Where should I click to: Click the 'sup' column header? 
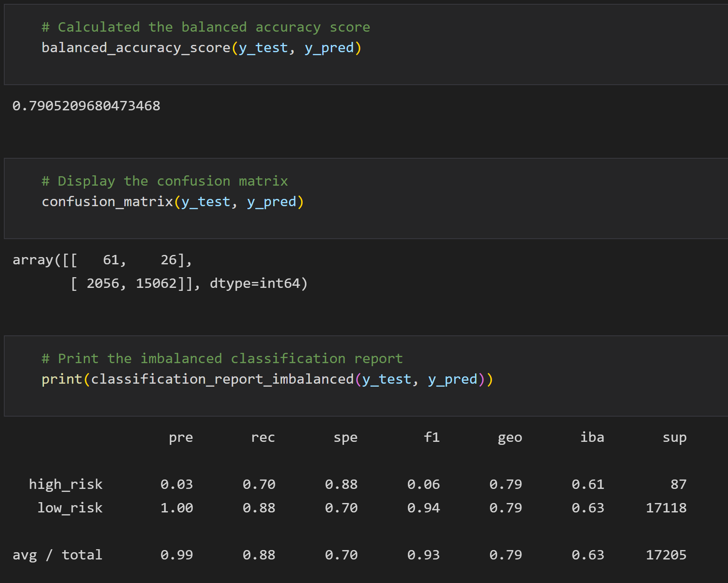tap(675, 438)
